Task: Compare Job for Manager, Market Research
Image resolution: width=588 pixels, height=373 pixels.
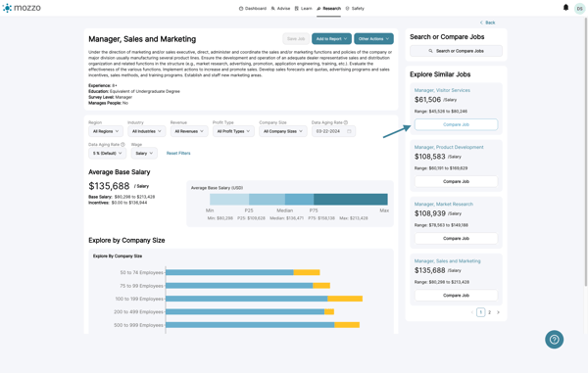Action: [456, 239]
